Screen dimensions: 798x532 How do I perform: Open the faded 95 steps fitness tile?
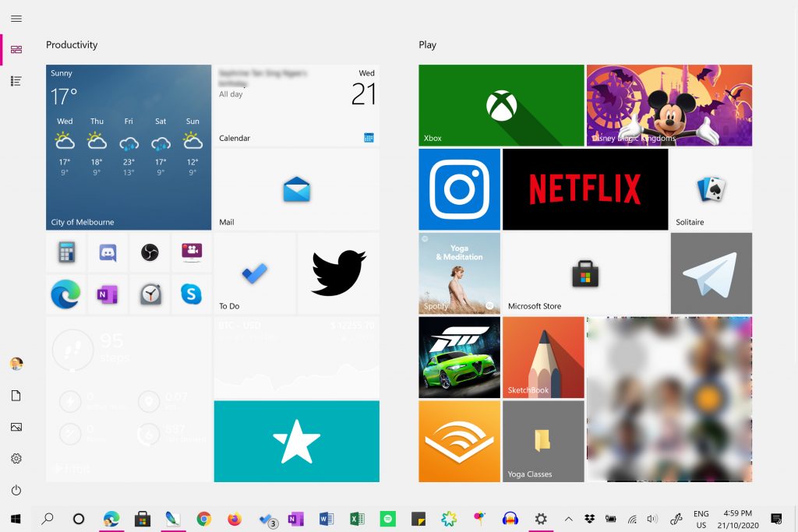click(129, 400)
